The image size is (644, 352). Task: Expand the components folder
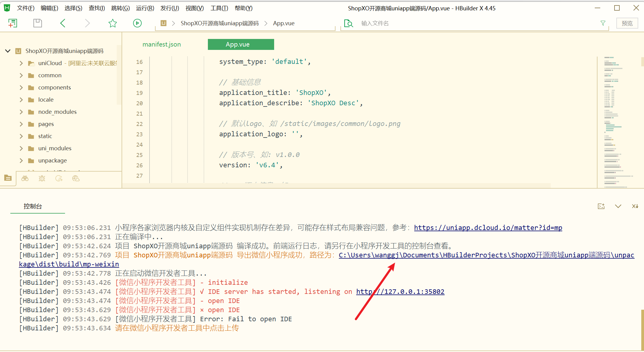coord(21,87)
